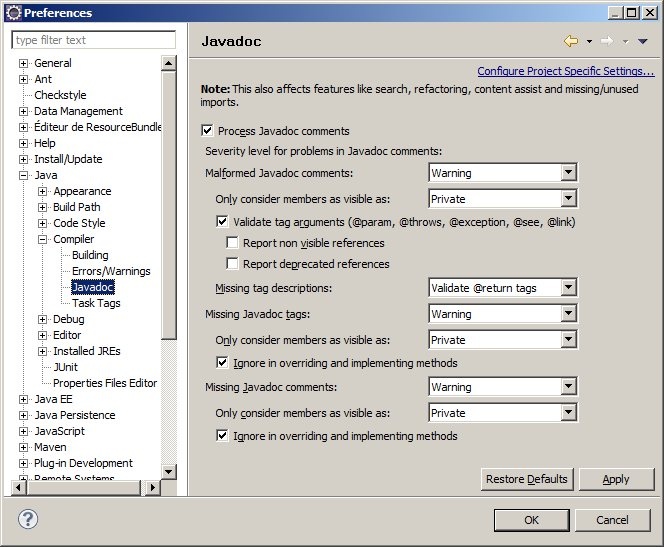664x547 pixels.
Task: Click the forward navigation arrow icon
Action: tap(606, 41)
